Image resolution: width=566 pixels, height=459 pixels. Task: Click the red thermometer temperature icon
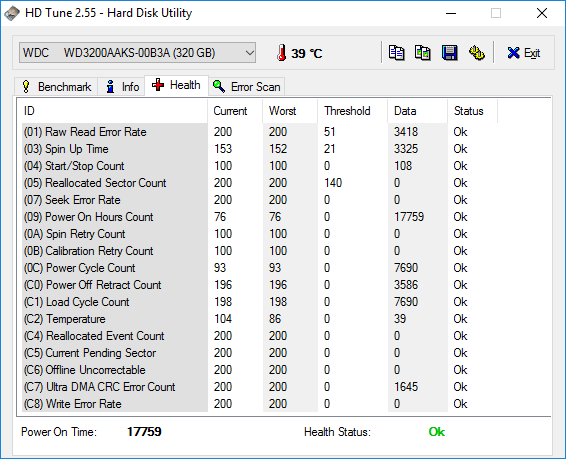pyautogui.click(x=282, y=53)
